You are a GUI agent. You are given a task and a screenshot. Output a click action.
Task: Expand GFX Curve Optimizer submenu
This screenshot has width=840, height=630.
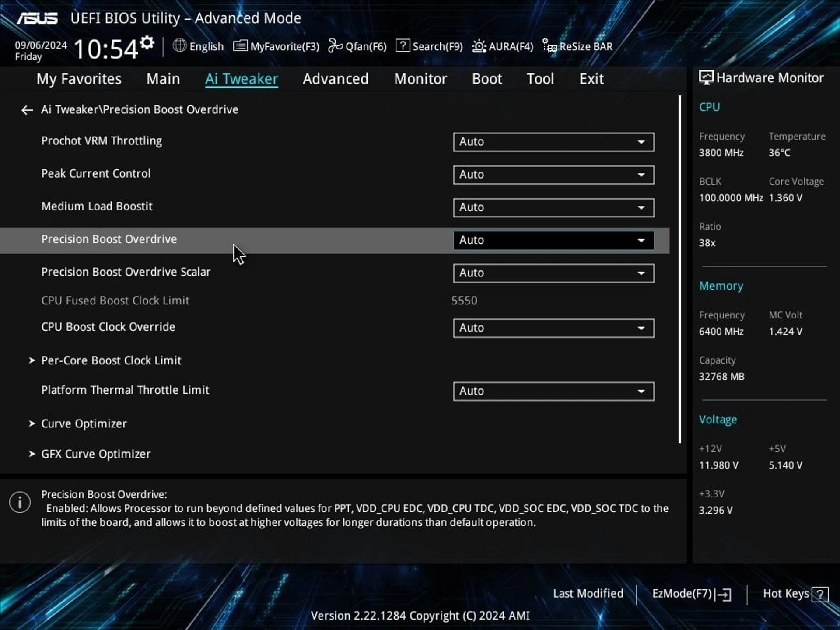pyautogui.click(x=96, y=454)
